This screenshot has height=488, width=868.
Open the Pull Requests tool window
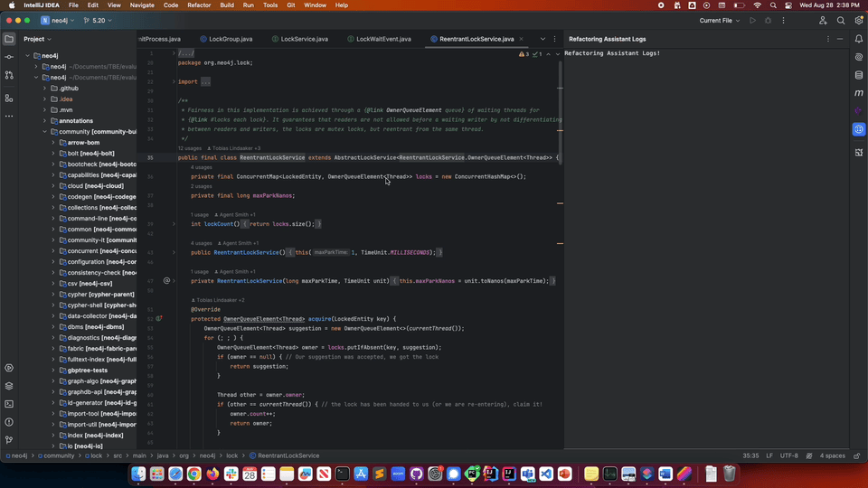pyautogui.click(x=9, y=77)
